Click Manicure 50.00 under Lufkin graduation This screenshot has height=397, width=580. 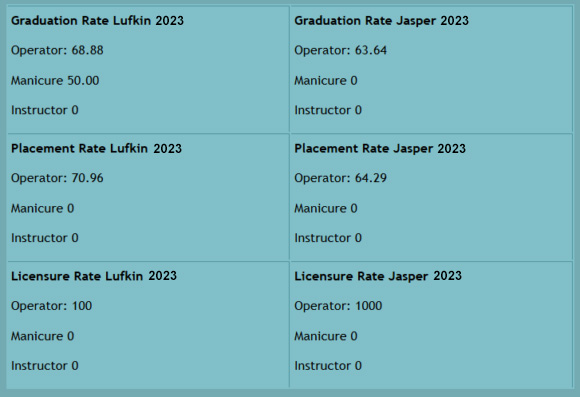tap(55, 81)
